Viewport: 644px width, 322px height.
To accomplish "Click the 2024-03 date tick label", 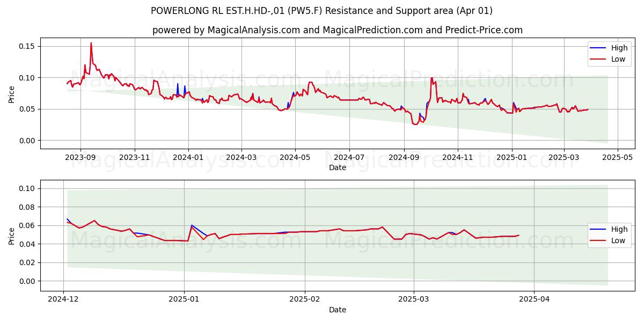I will coord(241,158).
